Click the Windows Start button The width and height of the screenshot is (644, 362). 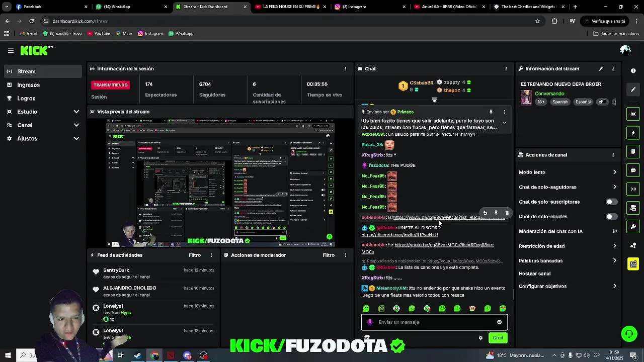coord(8,355)
